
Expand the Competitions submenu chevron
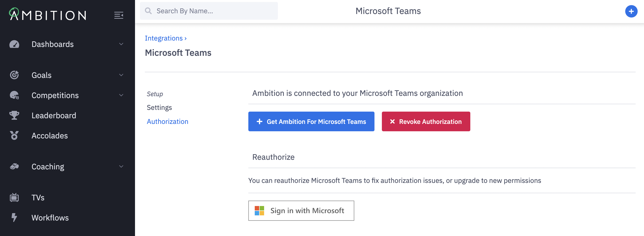pyautogui.click(x=121, y=95)
